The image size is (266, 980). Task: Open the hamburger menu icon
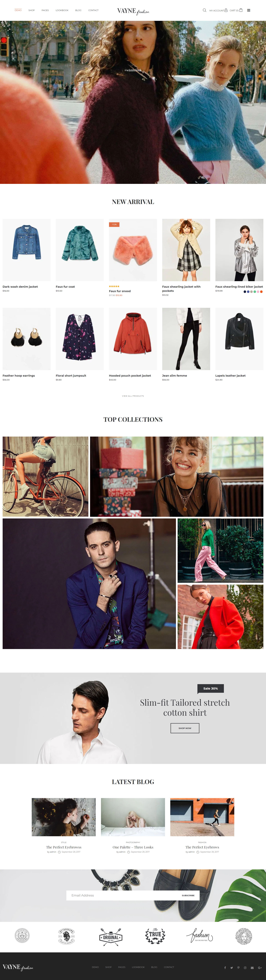click(x=249, y=10)
